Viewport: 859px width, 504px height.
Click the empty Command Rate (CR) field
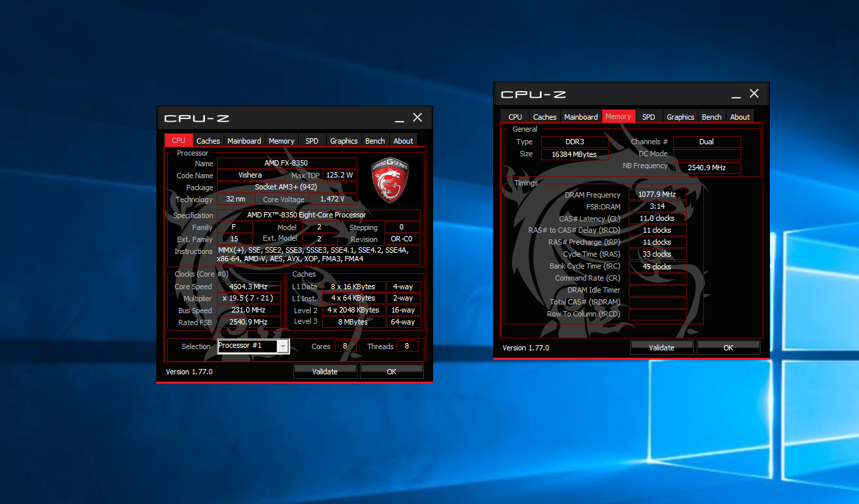(657, 279)
